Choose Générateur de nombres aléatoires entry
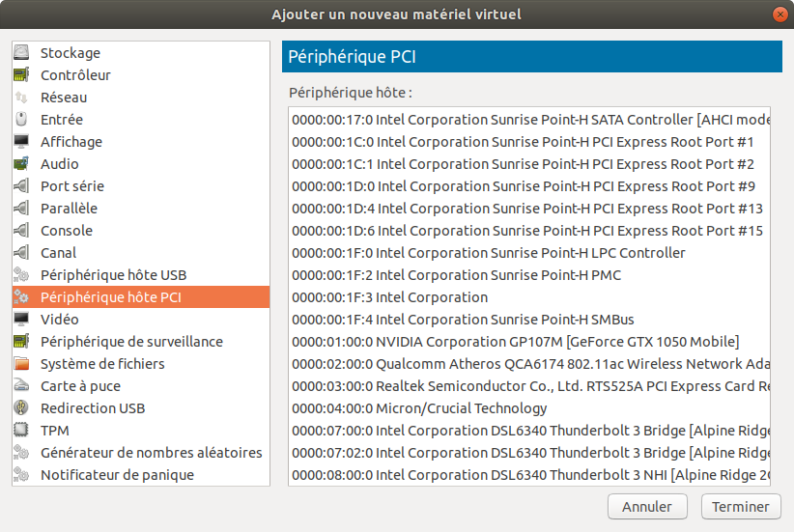Image resolution: width=794 pixels, height=532 pixels. click(151, 453)
